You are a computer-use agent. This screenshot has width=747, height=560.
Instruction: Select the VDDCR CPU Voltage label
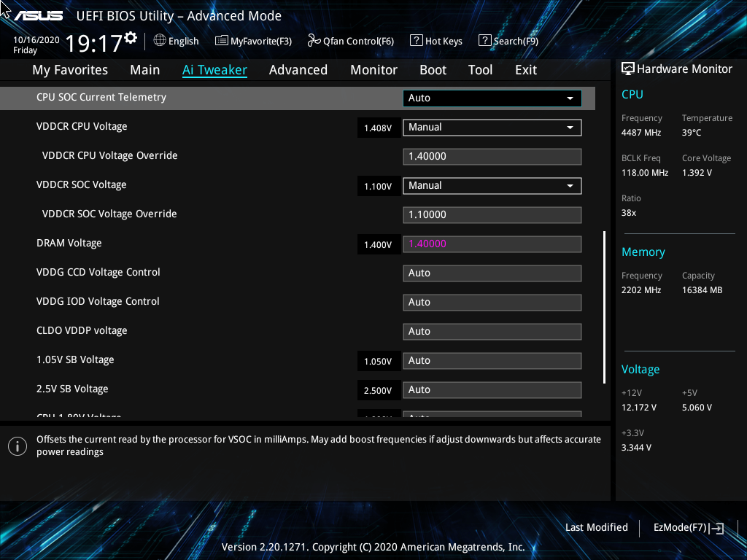82,127
